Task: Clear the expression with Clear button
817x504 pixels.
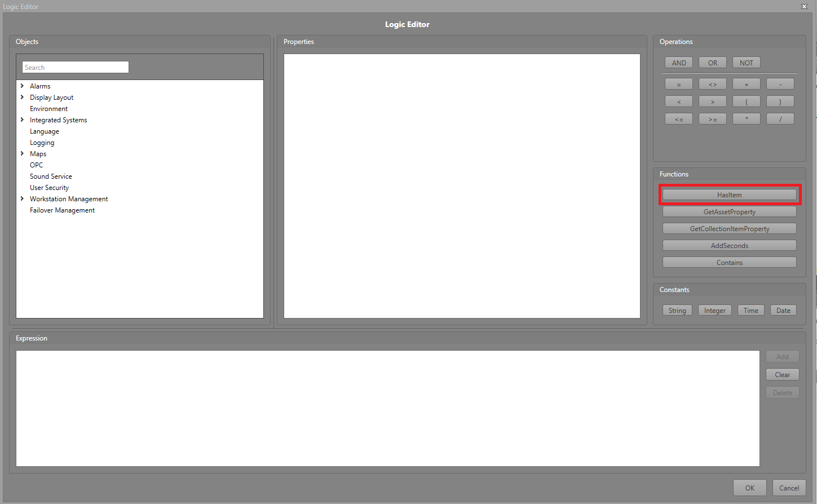Action: point(782,375)
